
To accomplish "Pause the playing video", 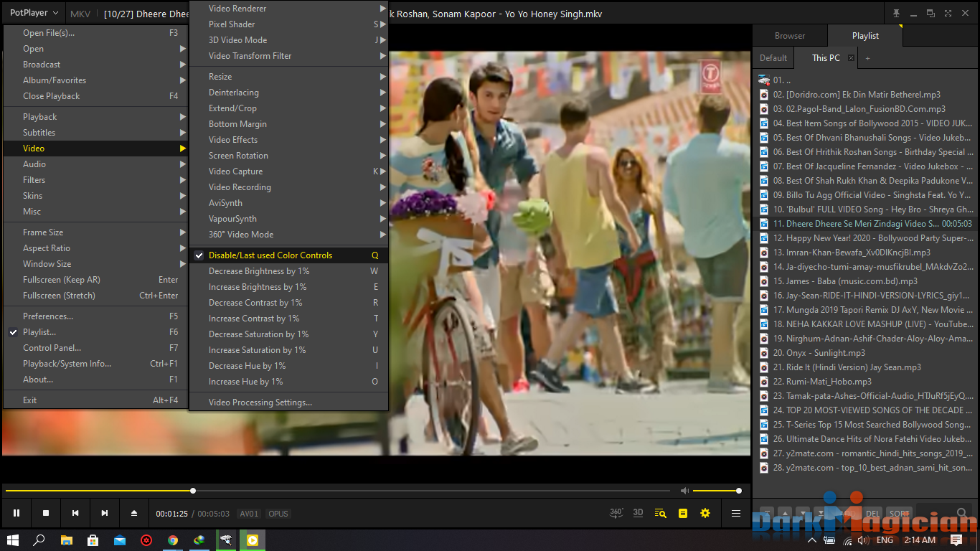I will click(17, 513).
